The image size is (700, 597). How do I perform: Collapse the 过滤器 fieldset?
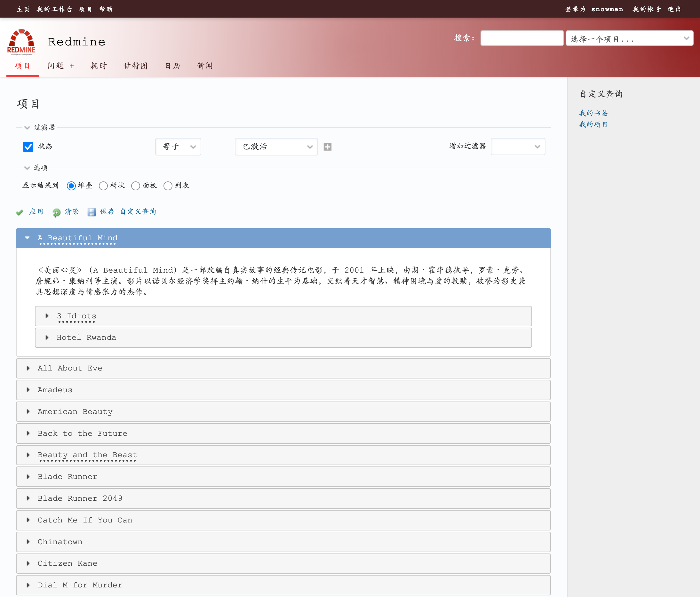point(40,127)
